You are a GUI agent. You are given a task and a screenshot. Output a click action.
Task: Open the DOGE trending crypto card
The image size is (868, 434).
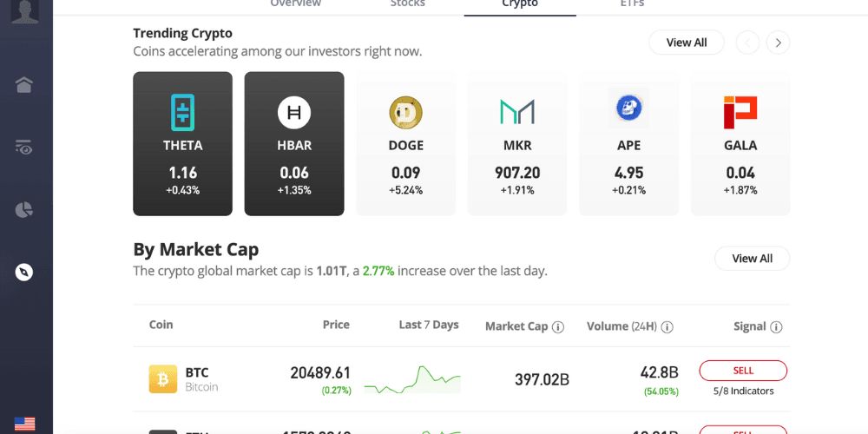405,143
